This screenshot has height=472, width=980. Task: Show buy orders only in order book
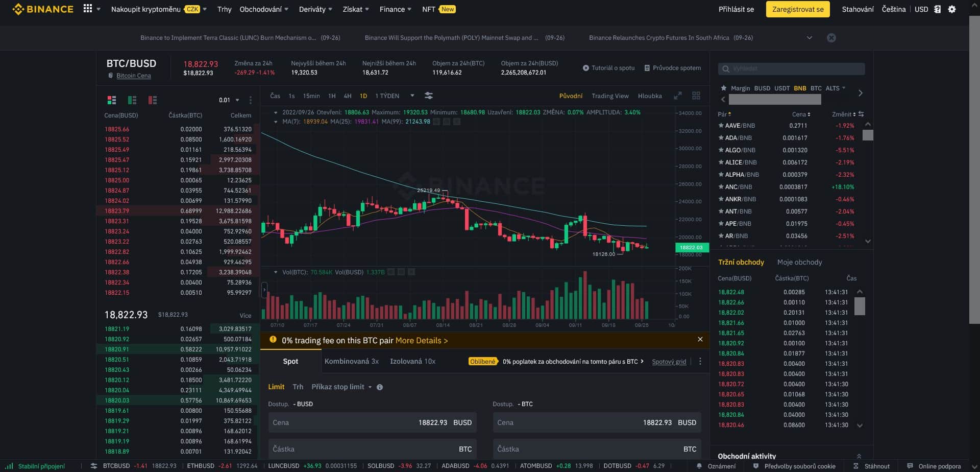tap(132, 100)
